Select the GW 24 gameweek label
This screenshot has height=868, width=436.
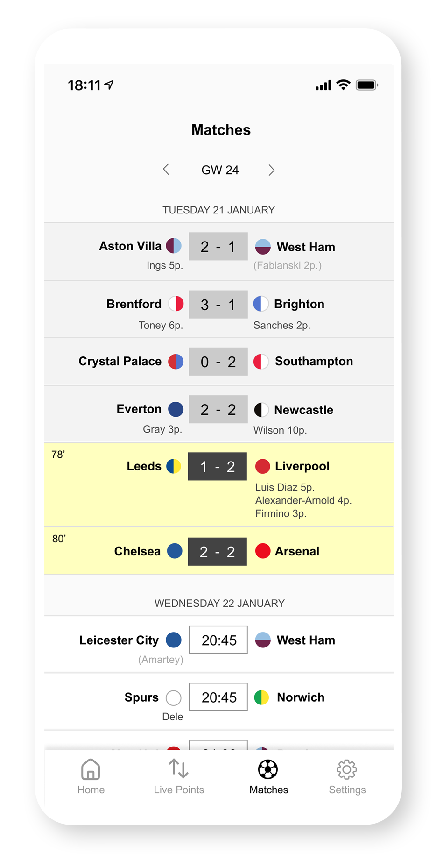tap(220, 170)
